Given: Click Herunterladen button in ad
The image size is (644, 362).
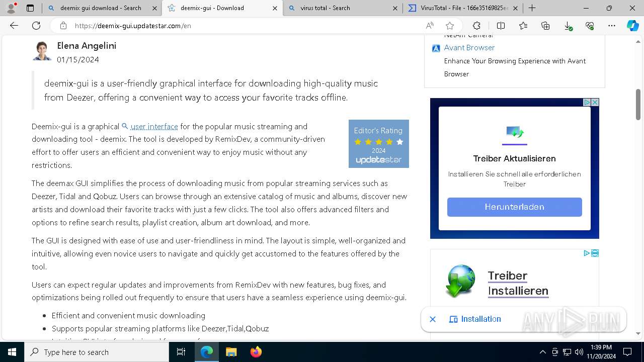Looking at the screenshot, I should coord(515,207).
